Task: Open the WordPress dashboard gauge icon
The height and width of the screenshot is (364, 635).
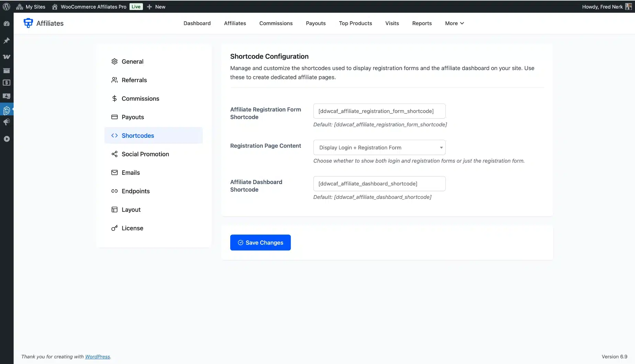Action: 7,24
